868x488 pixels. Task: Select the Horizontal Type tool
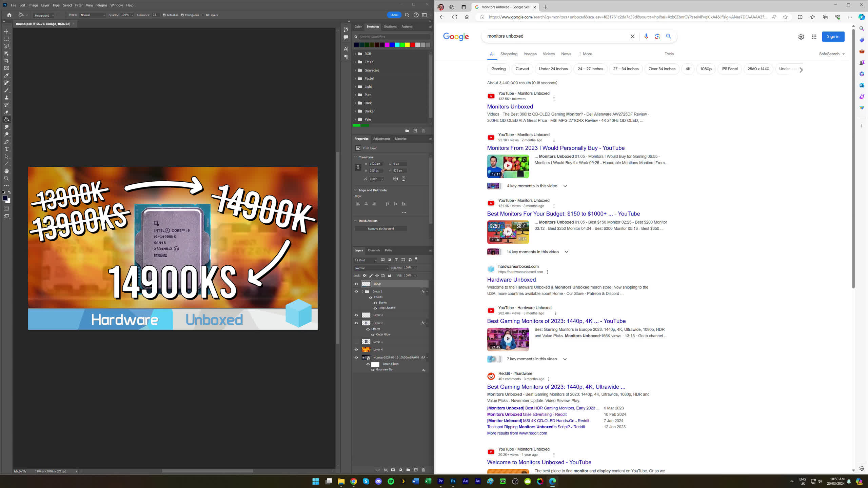[6, 149]
